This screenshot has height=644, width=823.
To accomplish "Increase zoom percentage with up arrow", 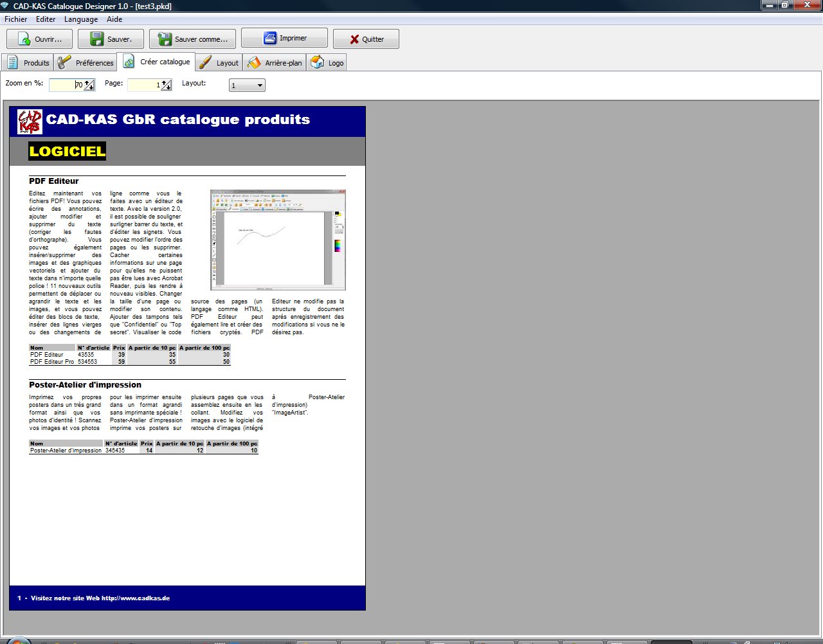I will 87,82.
